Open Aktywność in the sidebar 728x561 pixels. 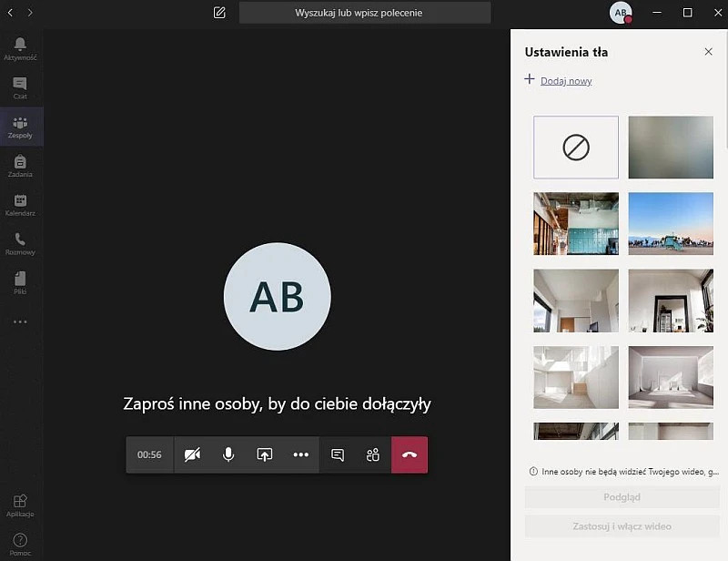[20, 48]
